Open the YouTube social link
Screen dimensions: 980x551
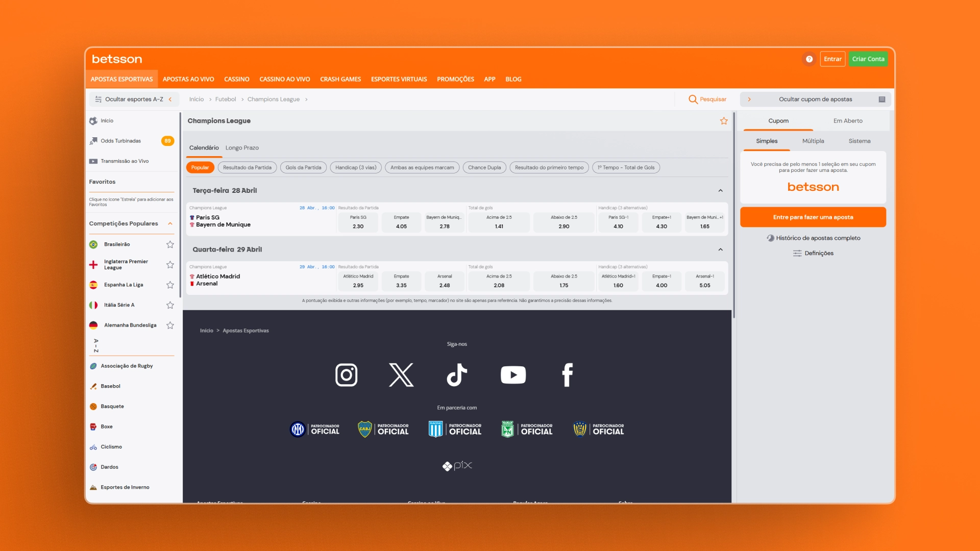click(x=513, y=375)
